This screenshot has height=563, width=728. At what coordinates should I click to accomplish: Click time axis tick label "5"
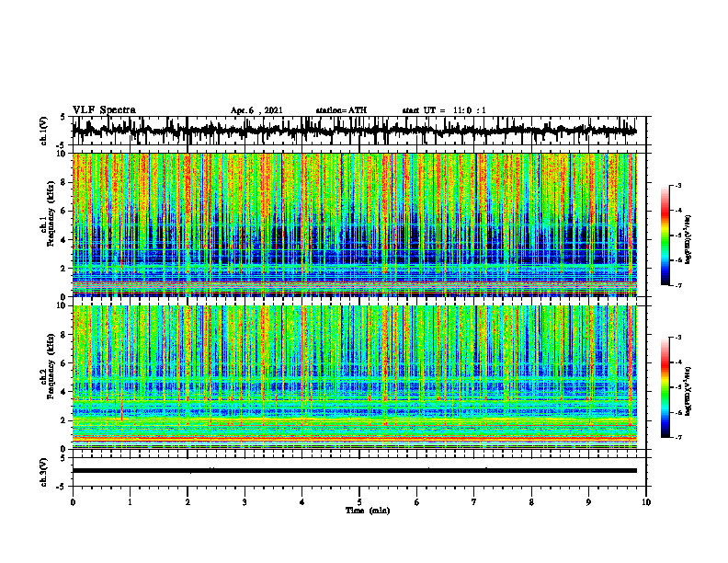tap(359, 502)
